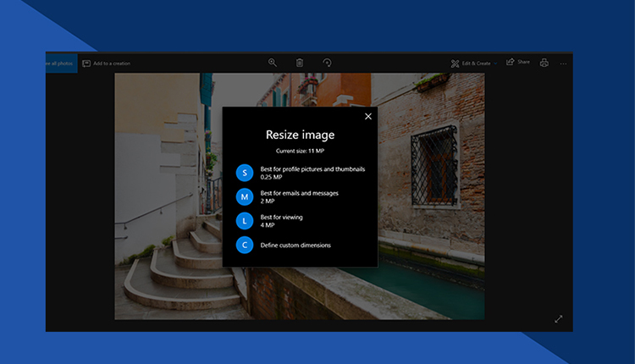Select the M medium size option
Viewport: 635px width, 364px height.
click(245, 196)
